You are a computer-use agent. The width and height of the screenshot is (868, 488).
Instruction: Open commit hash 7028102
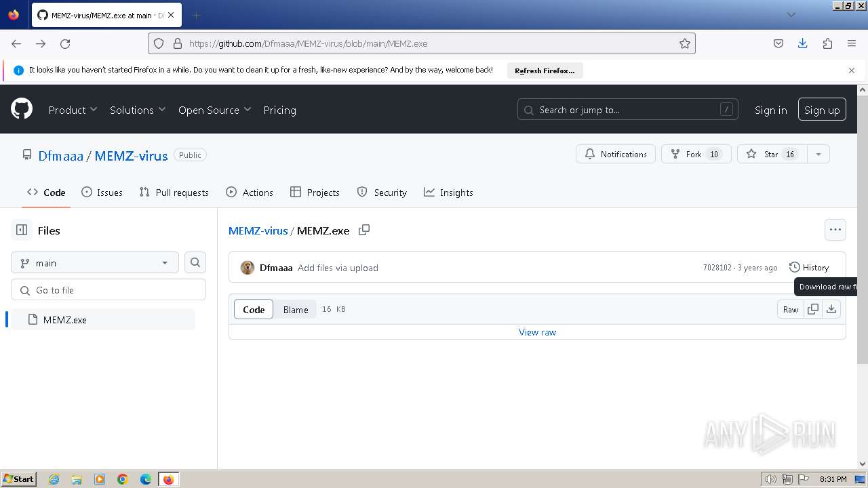click(x=717, y=268)
